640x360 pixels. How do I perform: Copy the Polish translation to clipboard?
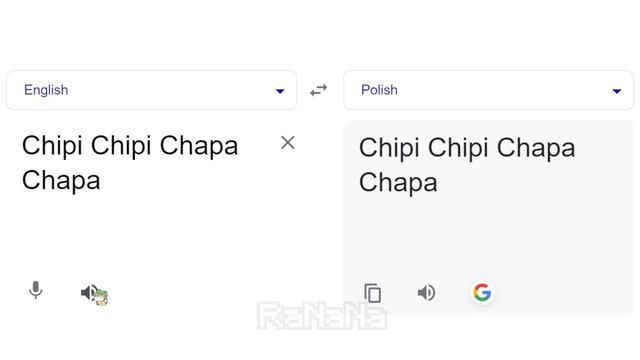[372, 293]
